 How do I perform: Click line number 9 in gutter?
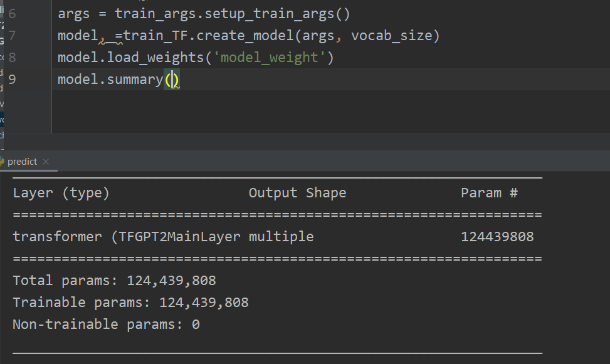pyautogui.click(x=13, y=80)
